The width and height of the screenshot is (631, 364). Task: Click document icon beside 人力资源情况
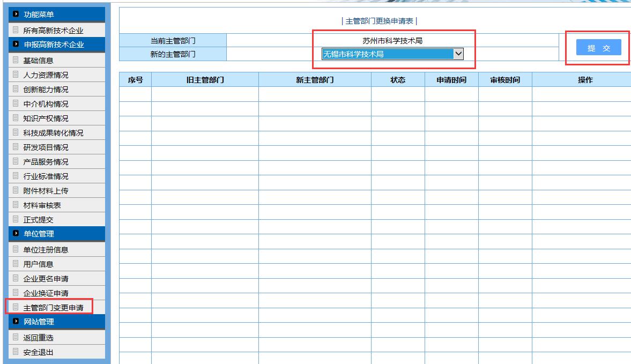click(16, 75)
